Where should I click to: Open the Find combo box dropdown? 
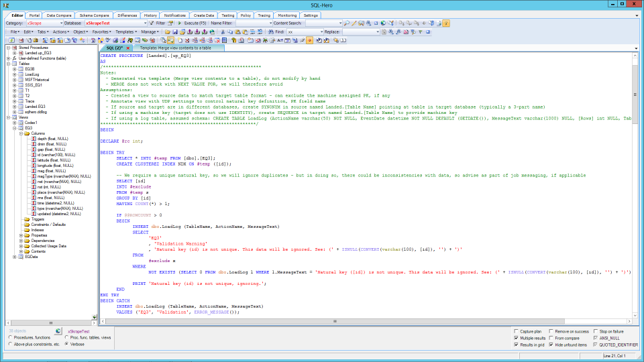click(x=321, y=32)
